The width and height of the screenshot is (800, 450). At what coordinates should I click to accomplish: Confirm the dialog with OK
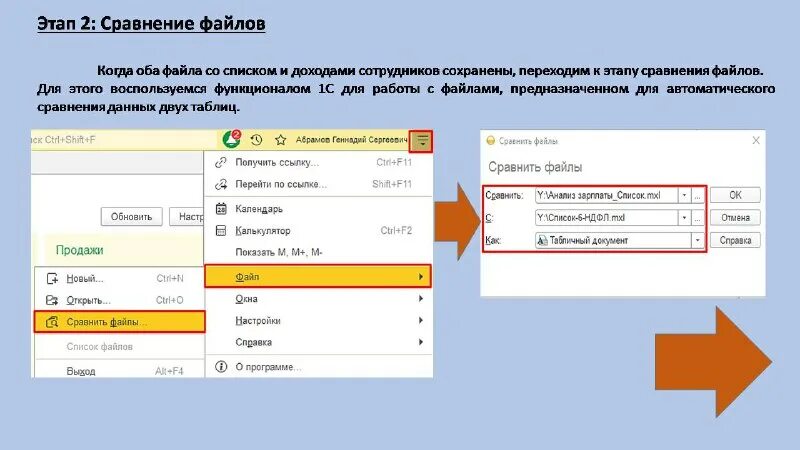pyautogui.click(x=735, y=195)
